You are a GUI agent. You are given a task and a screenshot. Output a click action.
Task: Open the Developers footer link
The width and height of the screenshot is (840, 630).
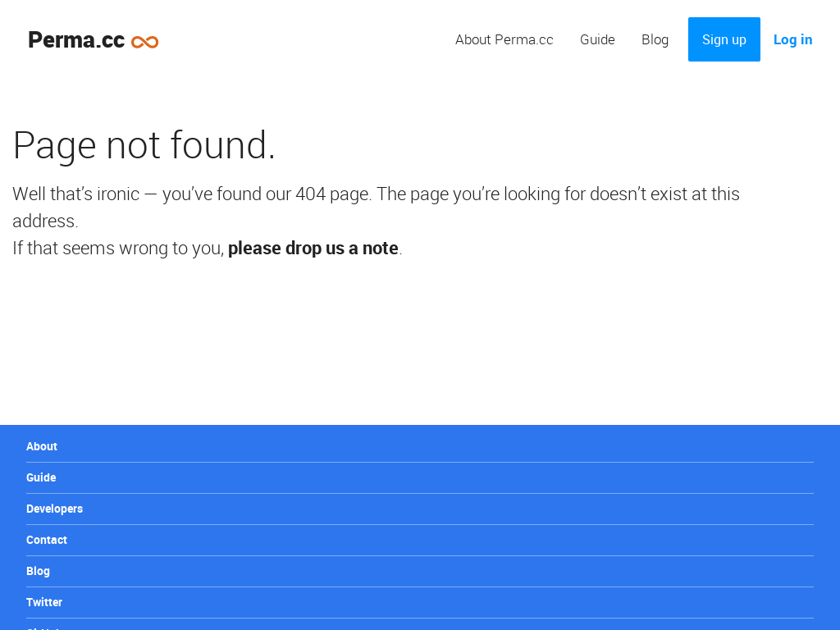(55, 509)
